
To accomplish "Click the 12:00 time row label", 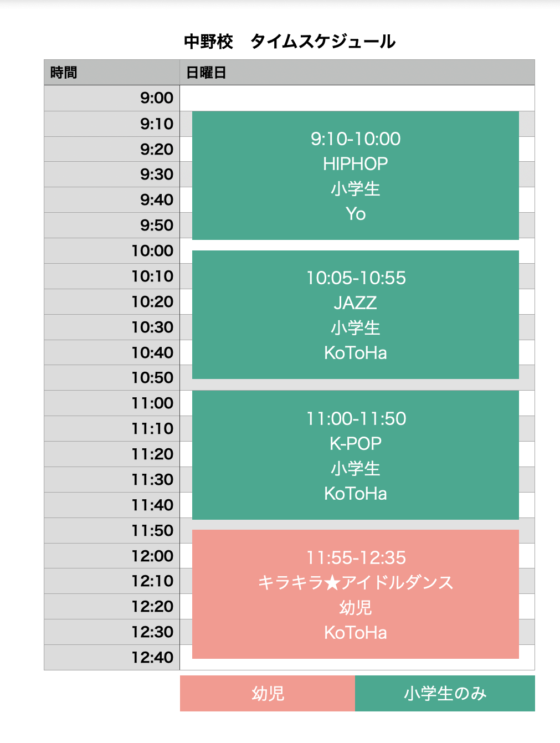I will point(152,556).
